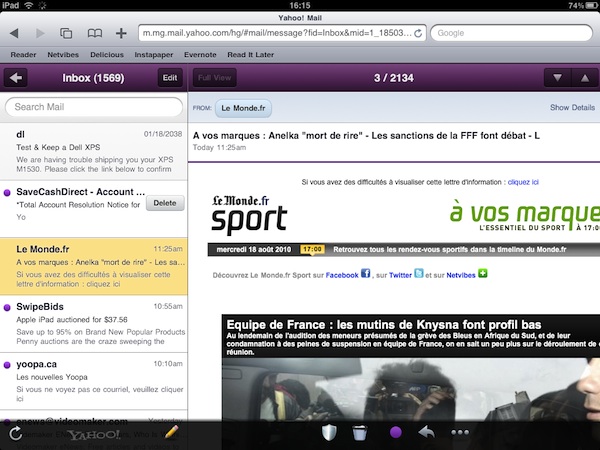Click the Le Monde.fr sender chip
Viewport: 600px width, 450px height.
tap(243, 108)
